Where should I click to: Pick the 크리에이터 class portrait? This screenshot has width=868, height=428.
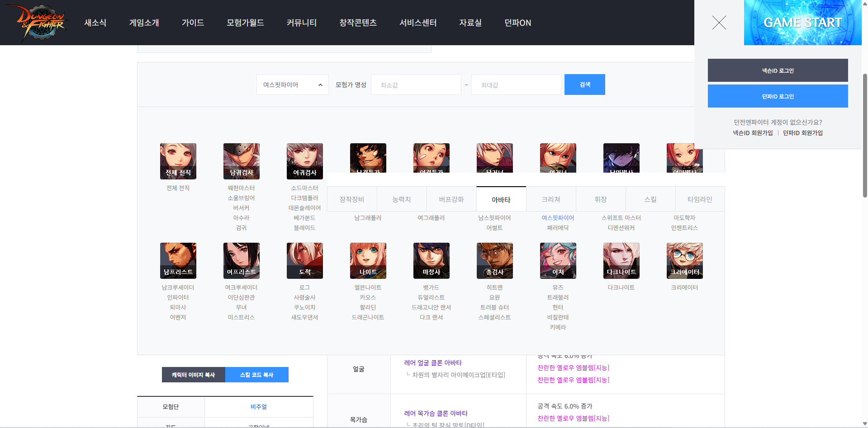tap(684, 260)
